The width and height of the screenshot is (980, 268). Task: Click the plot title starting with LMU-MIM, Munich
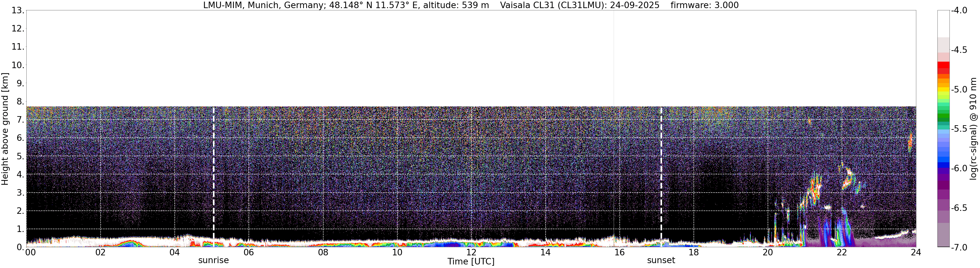[x=471, y=5]
